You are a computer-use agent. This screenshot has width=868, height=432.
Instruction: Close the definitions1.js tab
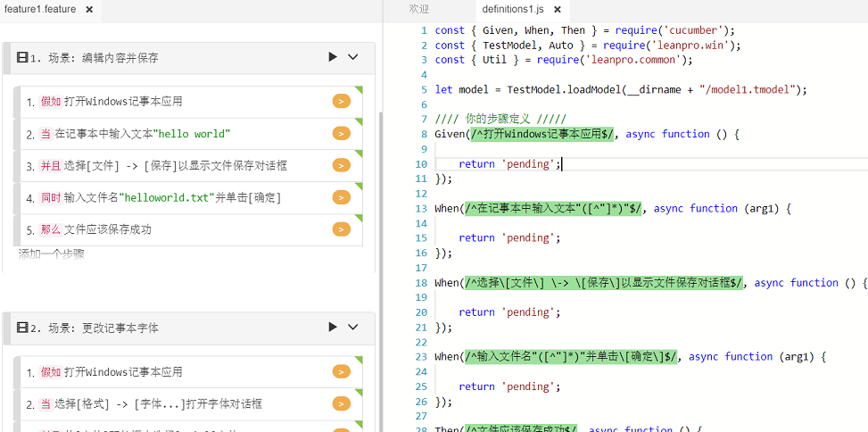[x=558, y=9]
